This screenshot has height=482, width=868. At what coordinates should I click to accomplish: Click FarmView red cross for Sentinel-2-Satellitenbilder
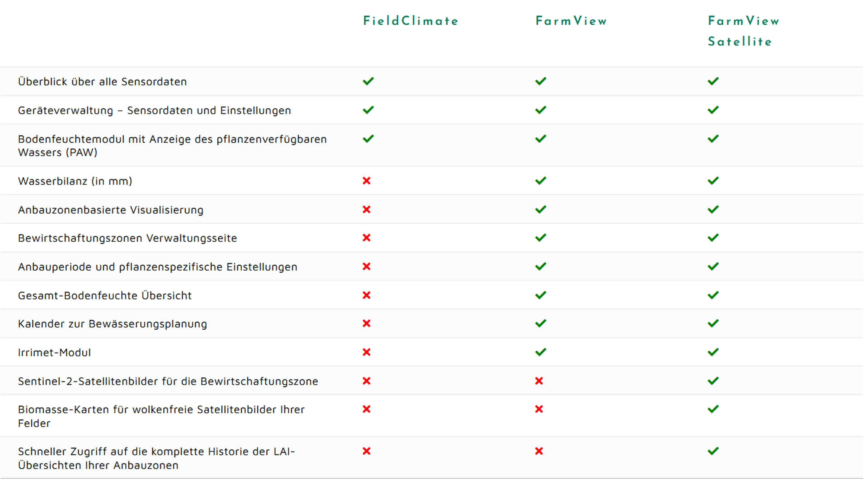pos(539,381)
